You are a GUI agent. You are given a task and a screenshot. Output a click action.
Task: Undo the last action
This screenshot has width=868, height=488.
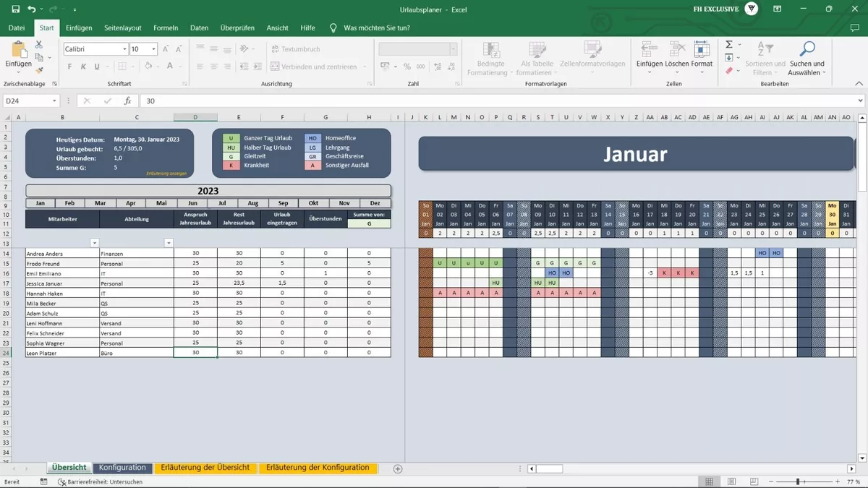tap(31, 9)
